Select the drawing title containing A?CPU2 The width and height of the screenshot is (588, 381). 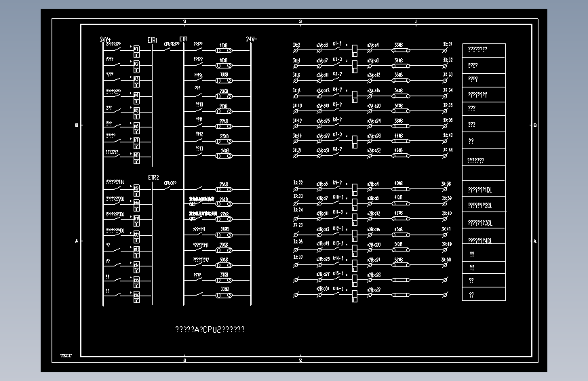point(210,329)
